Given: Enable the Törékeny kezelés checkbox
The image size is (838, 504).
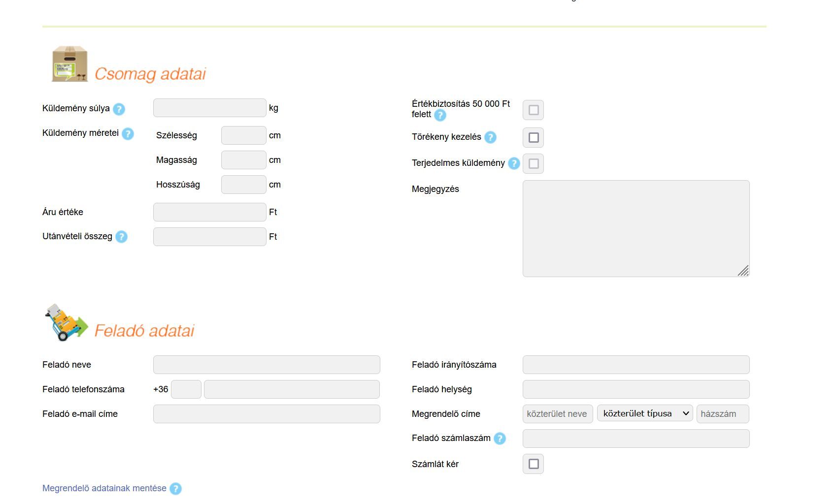Looking at the screenshot, I should 533,137.
